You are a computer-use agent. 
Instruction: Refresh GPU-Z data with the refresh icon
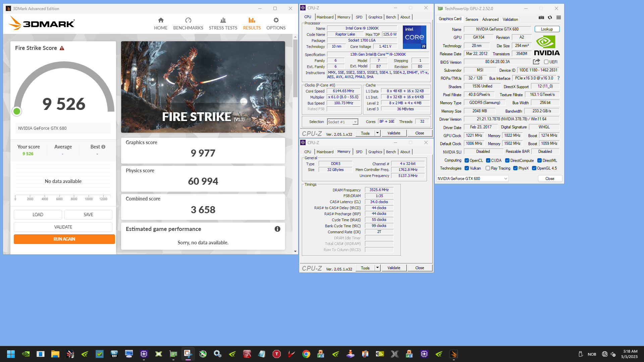coord(550,17)
